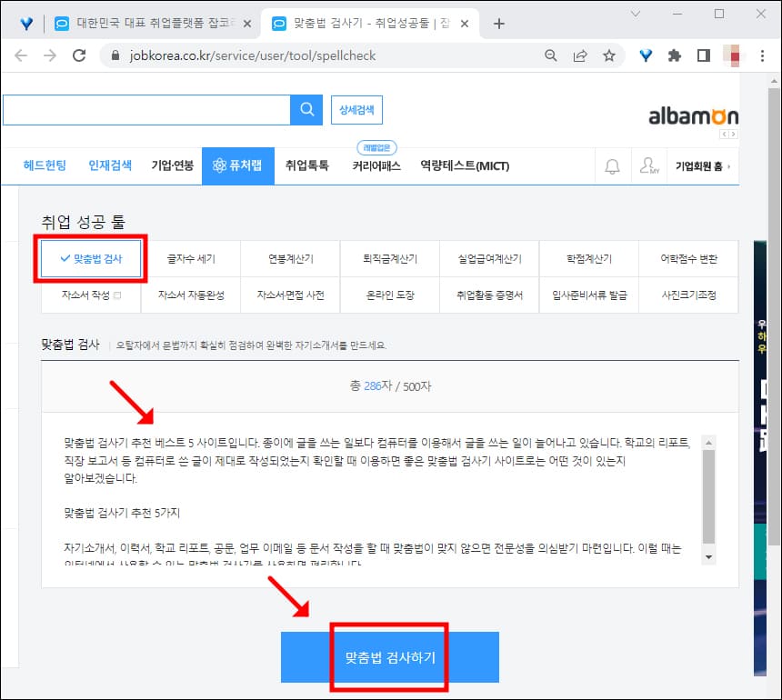The width and height of the screenshot is (782, 700).
Task: Click inside the search input field
Action: pos(145,109)
